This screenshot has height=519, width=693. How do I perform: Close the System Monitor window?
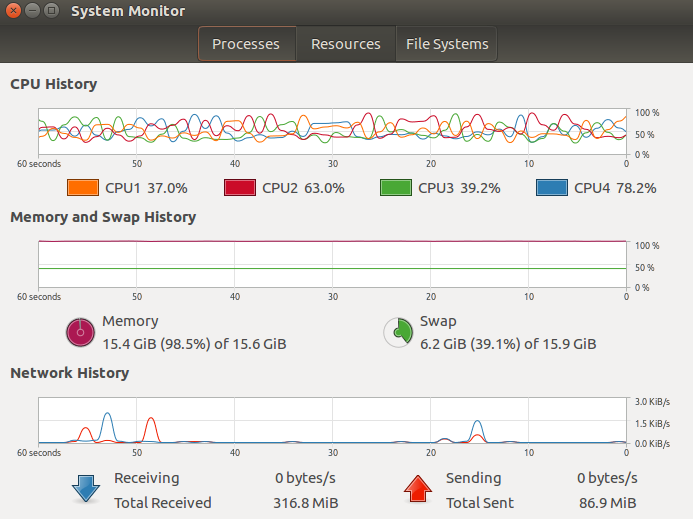click(x=13, y=10)
